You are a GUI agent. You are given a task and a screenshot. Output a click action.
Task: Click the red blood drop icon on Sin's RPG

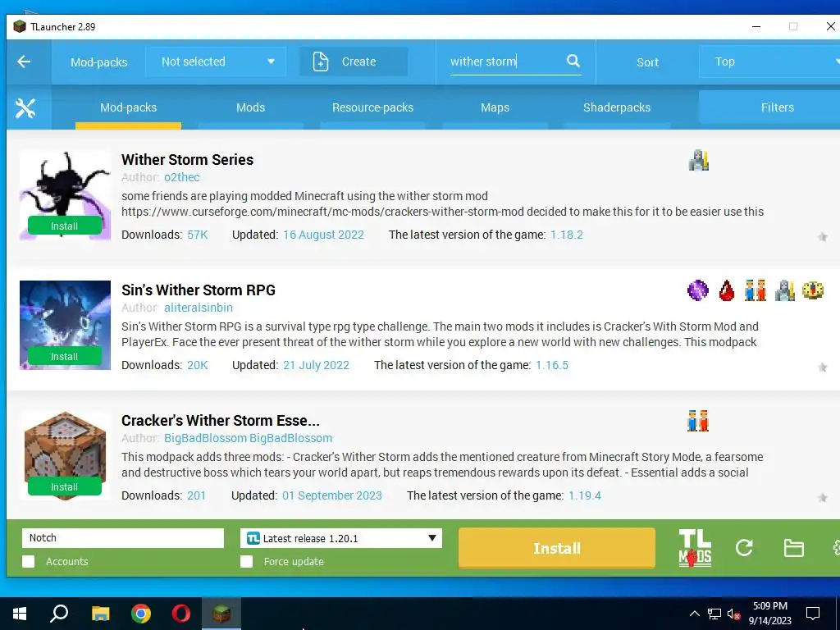pos(727,290)
